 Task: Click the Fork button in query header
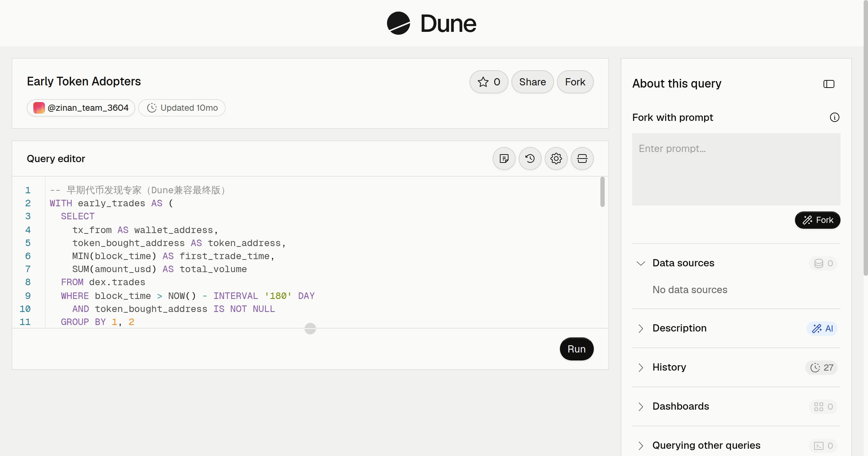(575, 82)
